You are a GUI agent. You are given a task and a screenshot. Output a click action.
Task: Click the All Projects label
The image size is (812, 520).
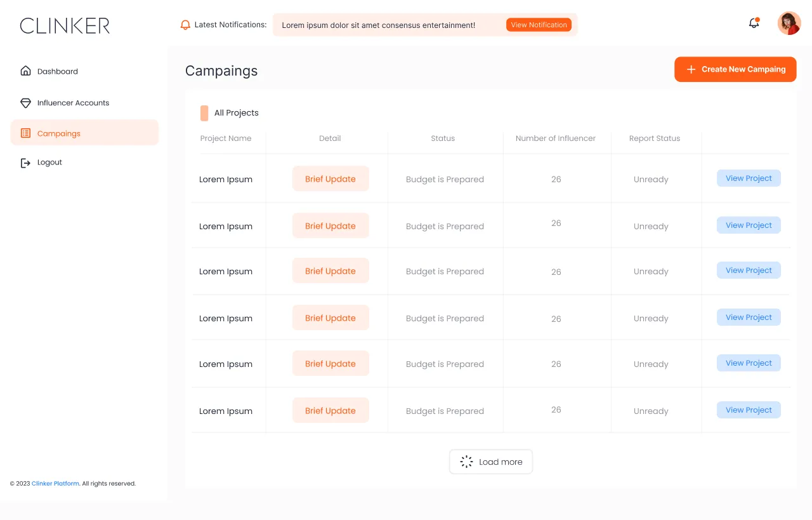(237, 113)
